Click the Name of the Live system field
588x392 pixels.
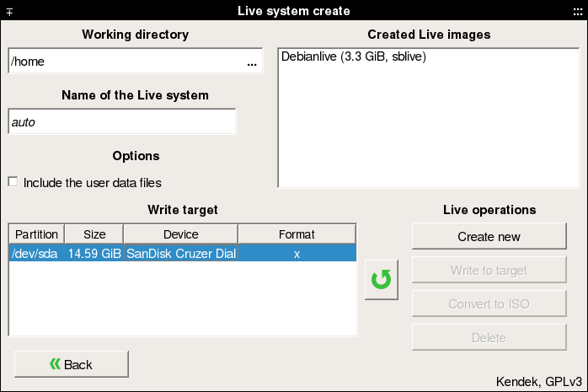click(122, 122)
